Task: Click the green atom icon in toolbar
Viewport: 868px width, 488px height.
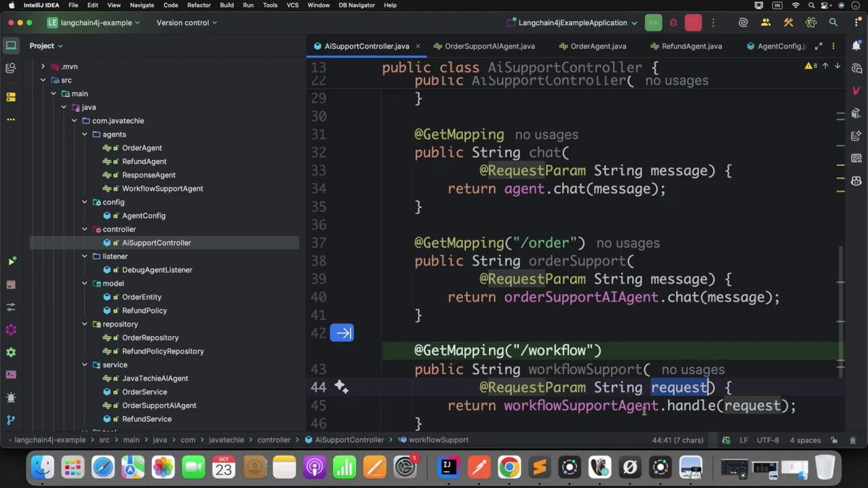Action: (811, 22)
